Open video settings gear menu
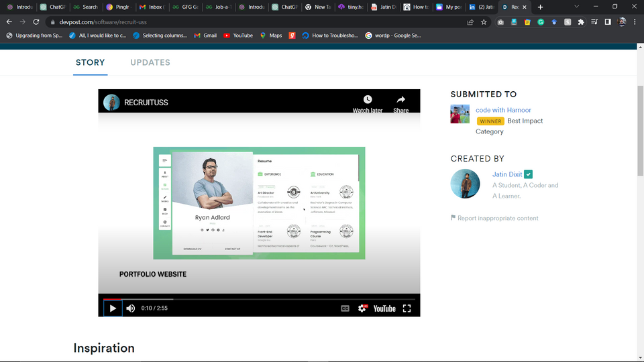 pyautogui.click(x=363, y=308)
